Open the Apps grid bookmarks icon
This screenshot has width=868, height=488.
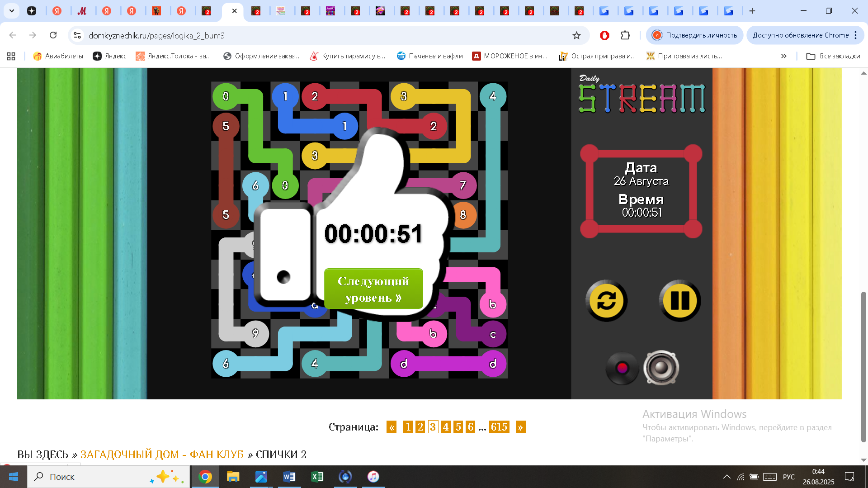11,56
